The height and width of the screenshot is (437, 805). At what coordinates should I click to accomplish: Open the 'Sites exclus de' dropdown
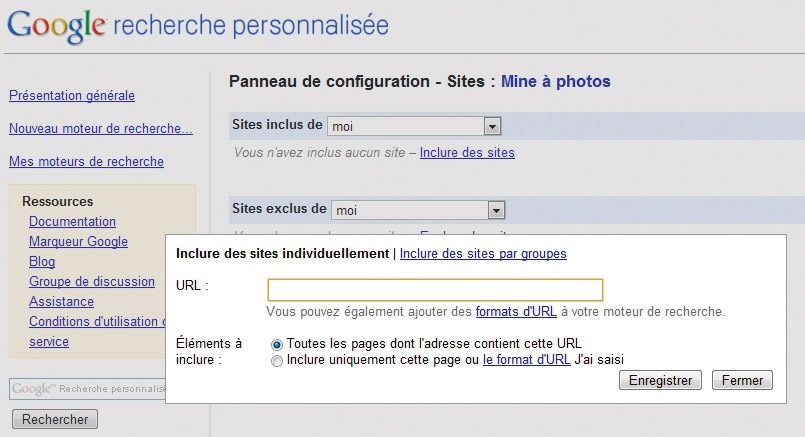[495, 210]
